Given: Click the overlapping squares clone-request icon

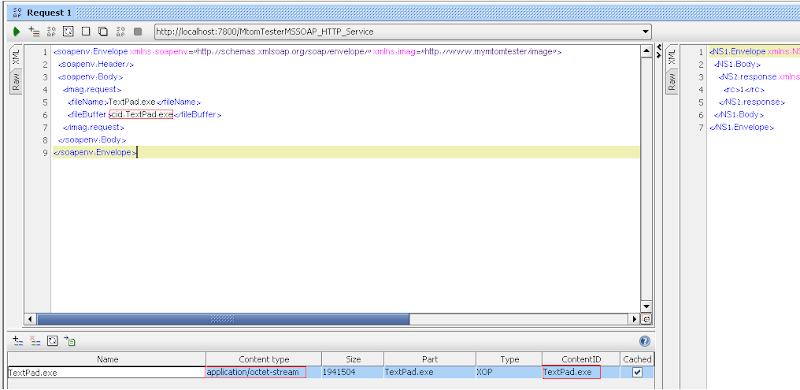Looking at the screenshot, I should pos(103,32).
